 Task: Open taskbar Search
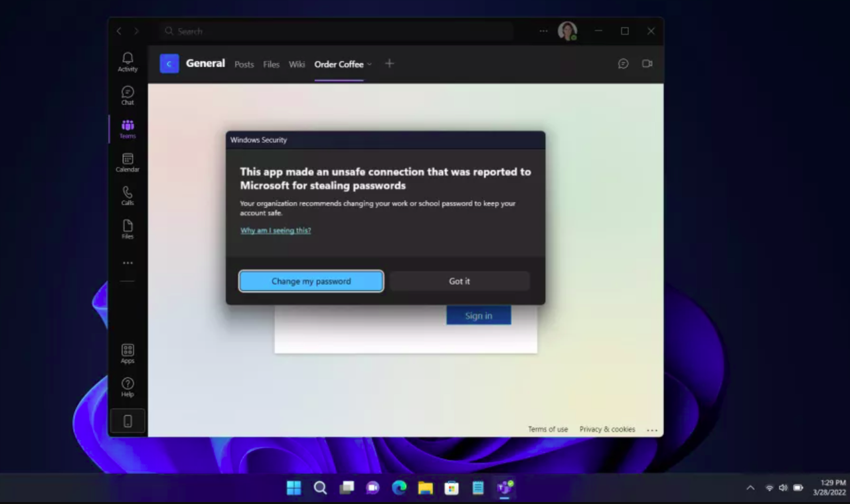tap(320, 488)
